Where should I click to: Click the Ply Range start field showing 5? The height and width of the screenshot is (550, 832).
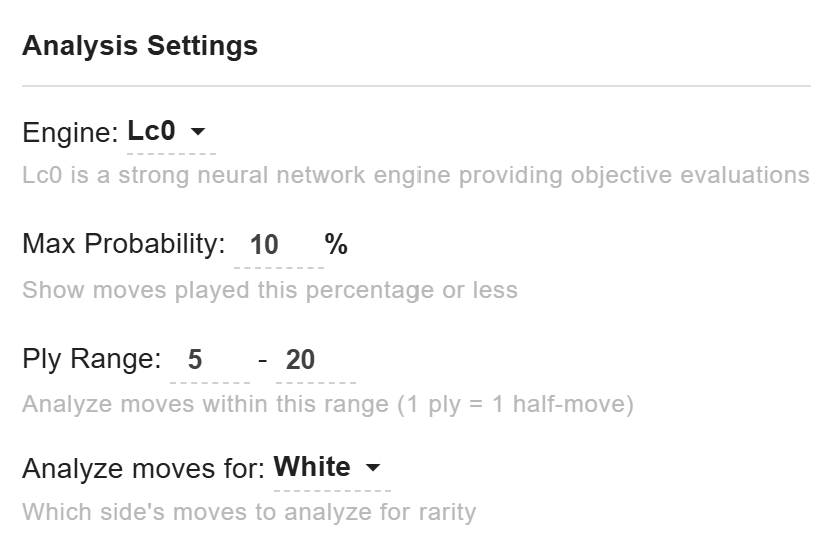208,360
